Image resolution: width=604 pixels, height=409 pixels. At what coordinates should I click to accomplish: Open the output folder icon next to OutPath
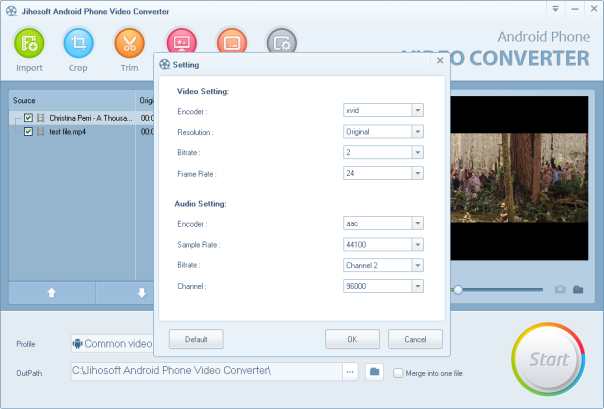374,372
